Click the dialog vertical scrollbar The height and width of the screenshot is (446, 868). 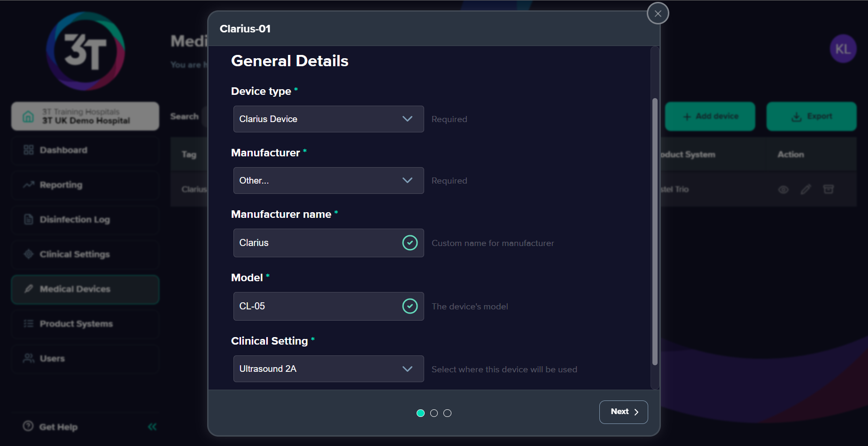(x=655, y=231)
